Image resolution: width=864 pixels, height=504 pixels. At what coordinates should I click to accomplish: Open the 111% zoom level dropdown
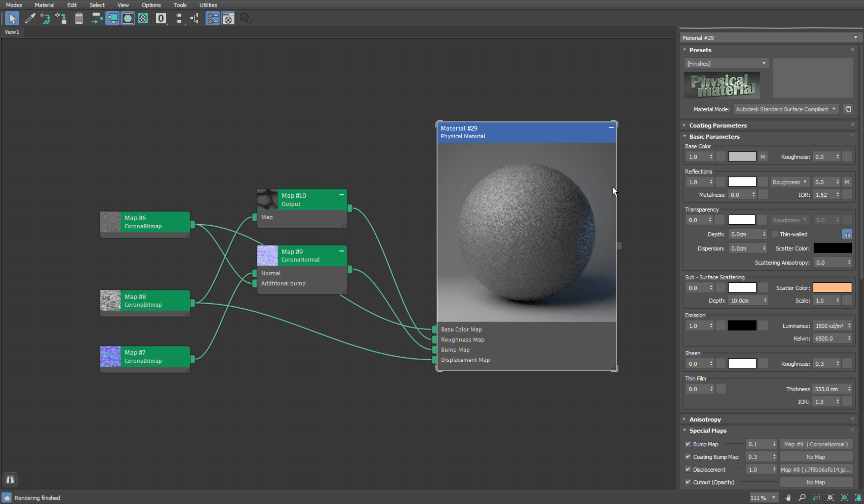coord(763,498)
